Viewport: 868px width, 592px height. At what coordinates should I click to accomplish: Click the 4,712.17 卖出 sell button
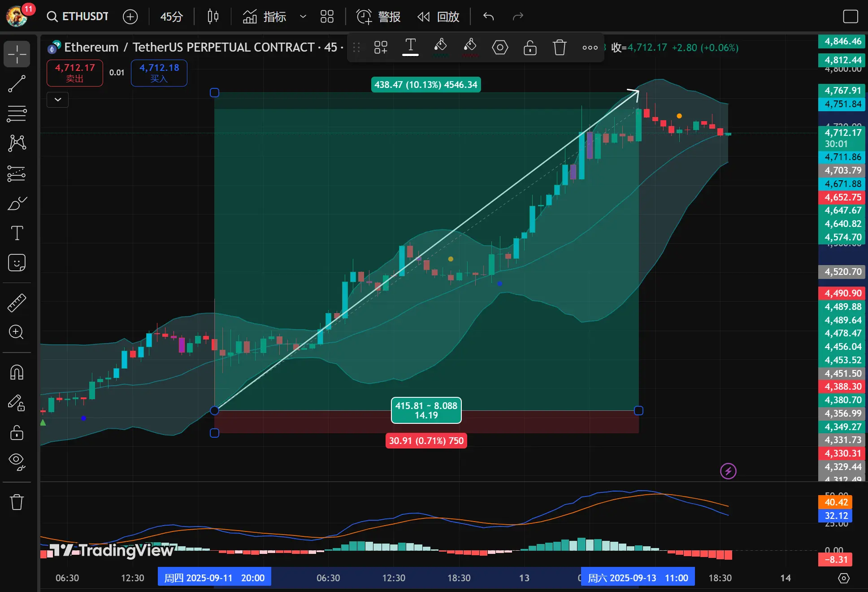[75, 73]
